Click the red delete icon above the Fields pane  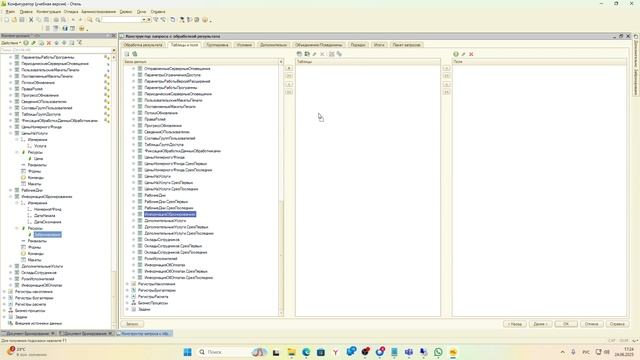click(471, 54)
